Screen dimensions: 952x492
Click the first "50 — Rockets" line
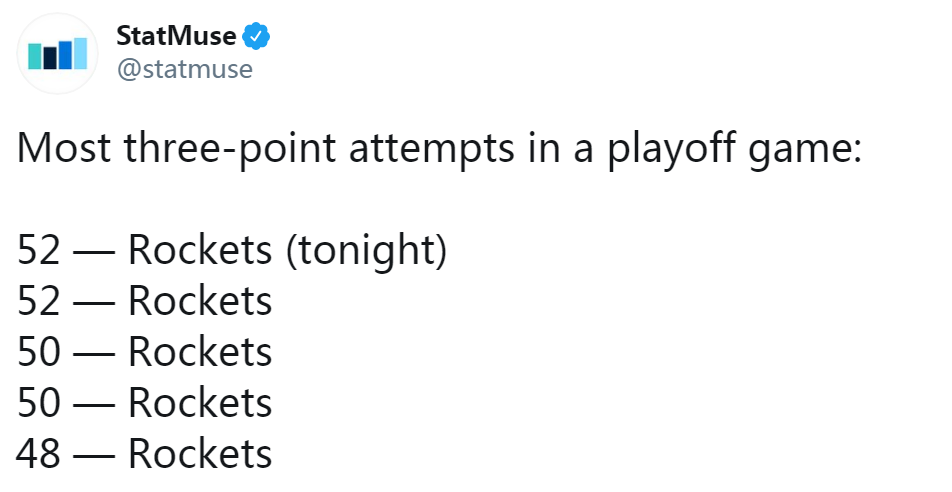coord(144,352)
